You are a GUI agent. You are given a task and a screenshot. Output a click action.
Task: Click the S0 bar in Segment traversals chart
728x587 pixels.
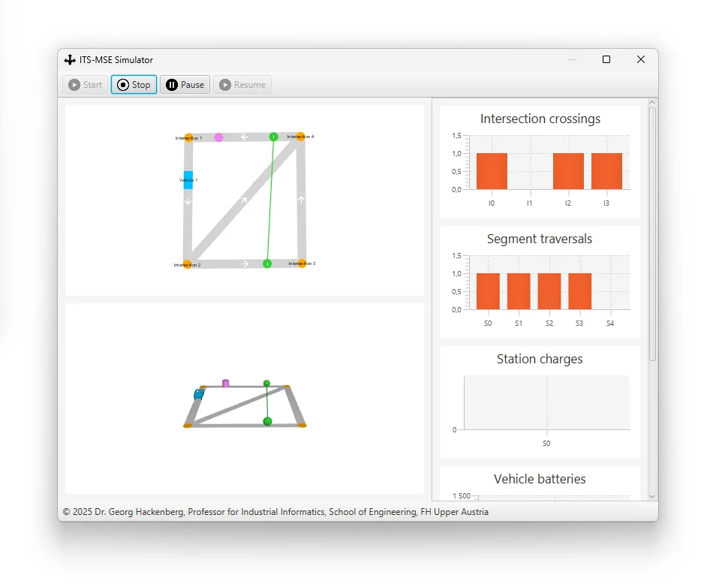click(488, 291)
